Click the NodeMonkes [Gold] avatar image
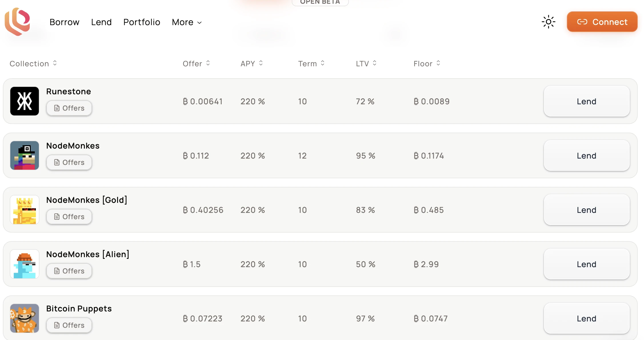644x340 pixels. [x=25, y=210]
